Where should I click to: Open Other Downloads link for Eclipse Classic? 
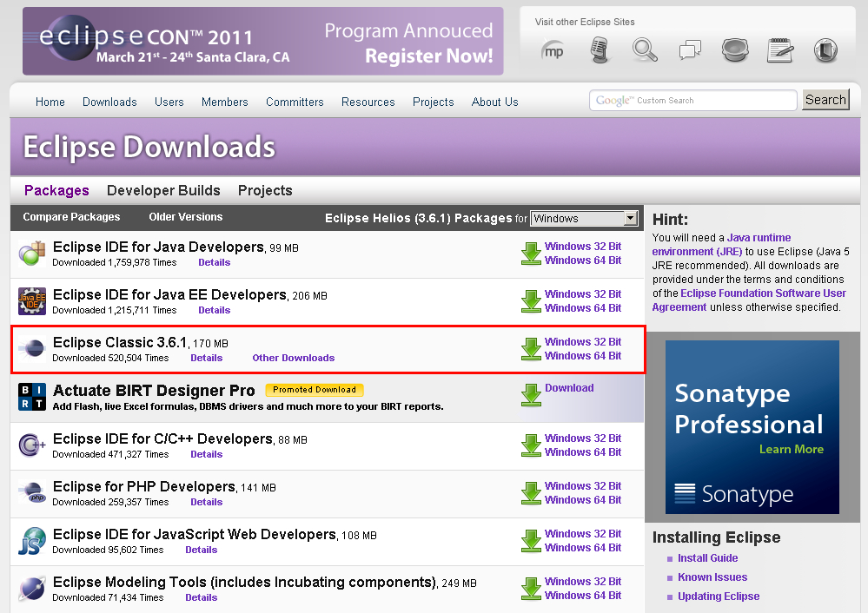tap(293, 358)
